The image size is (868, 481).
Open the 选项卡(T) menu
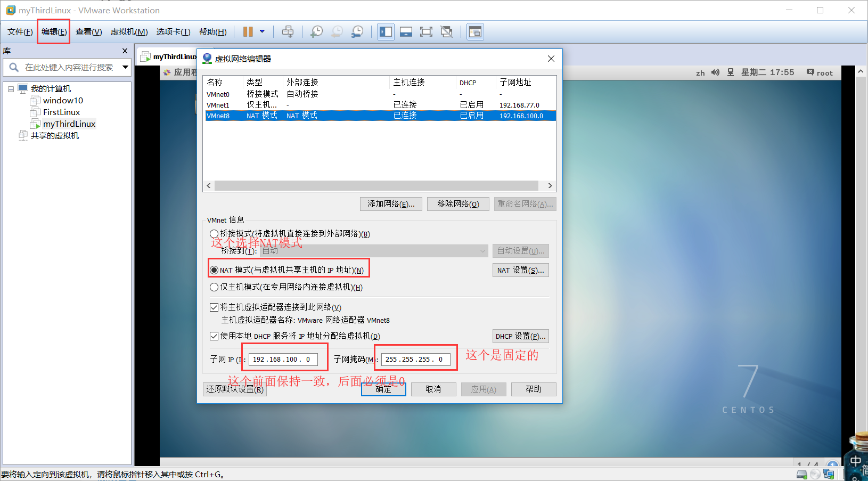[173, 32]
